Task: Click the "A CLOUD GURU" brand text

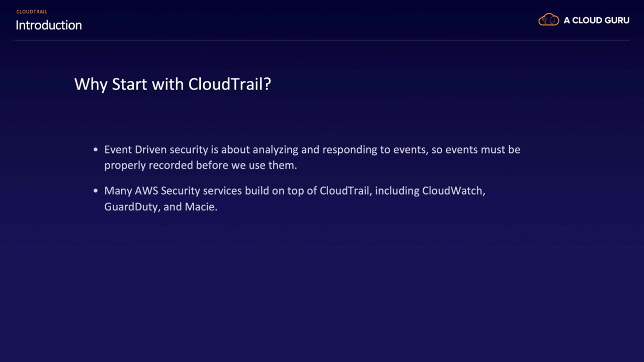Action: 596,21
